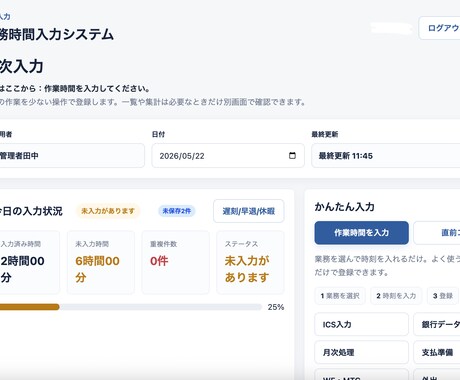The width and height of the screenshot is (460, 380).
Task: Click the ログアウト button
Action: [439, 28]
